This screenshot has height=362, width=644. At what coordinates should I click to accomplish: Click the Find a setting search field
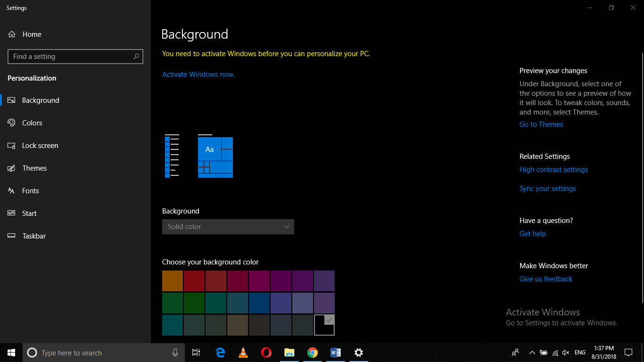[75, 57]
